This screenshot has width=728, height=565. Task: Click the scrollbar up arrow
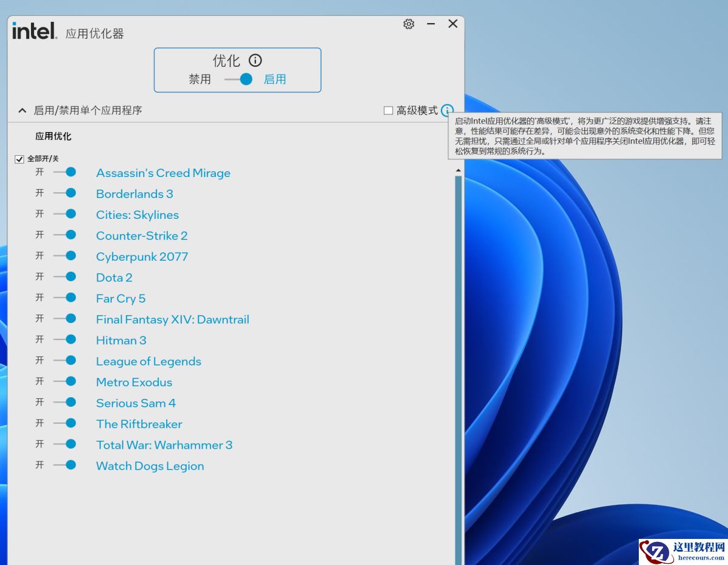click(x=458, y=170)
